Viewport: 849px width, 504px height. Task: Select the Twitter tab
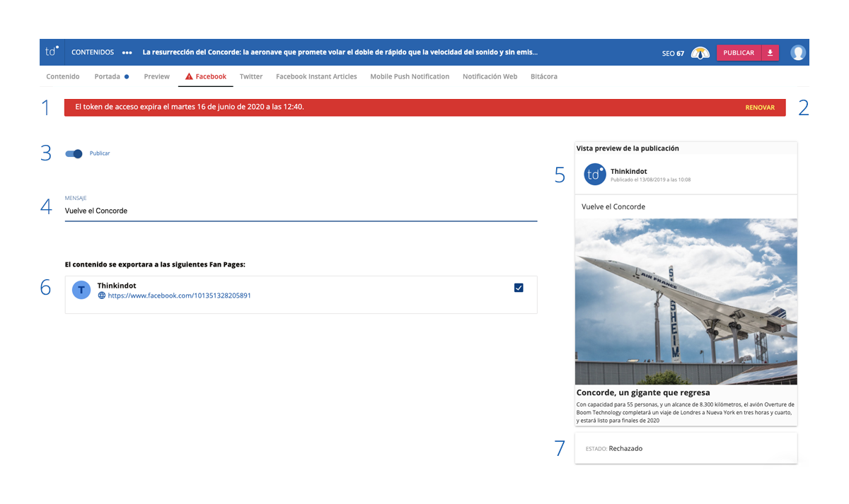coord(250,76)
